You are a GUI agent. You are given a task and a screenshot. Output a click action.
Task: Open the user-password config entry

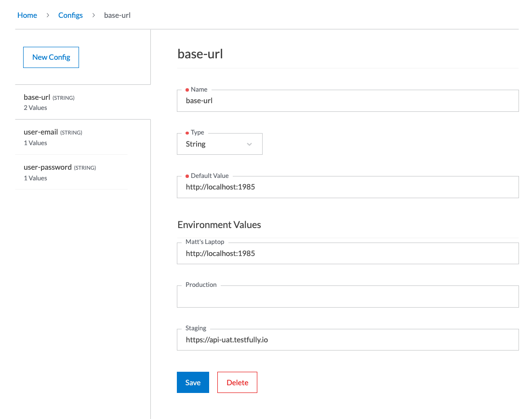pos(72,173)
